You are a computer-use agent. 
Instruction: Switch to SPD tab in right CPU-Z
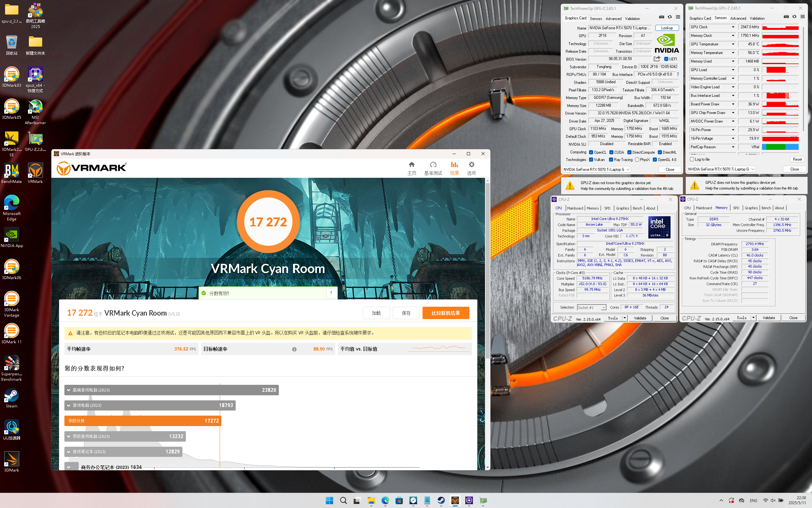[x=736, y=208]
